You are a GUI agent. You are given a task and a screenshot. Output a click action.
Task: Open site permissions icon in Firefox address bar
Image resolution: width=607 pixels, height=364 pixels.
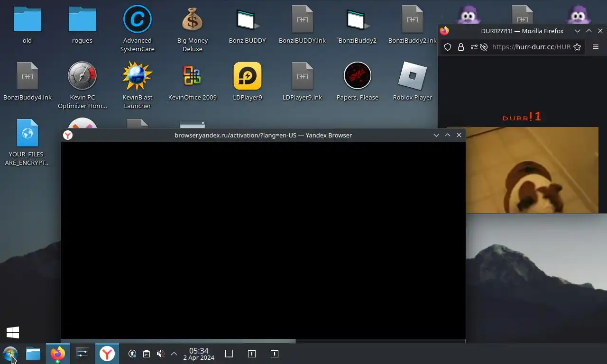(474, 47)
